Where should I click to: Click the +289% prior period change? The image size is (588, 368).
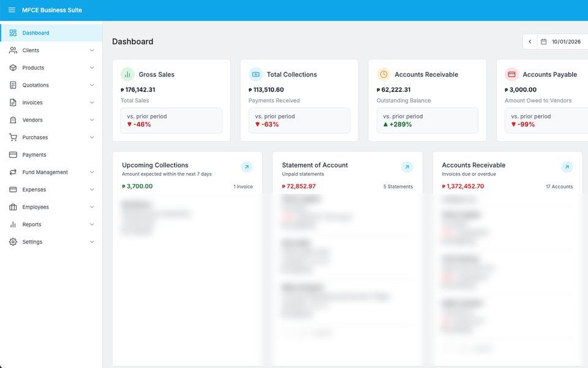(398, 125)
